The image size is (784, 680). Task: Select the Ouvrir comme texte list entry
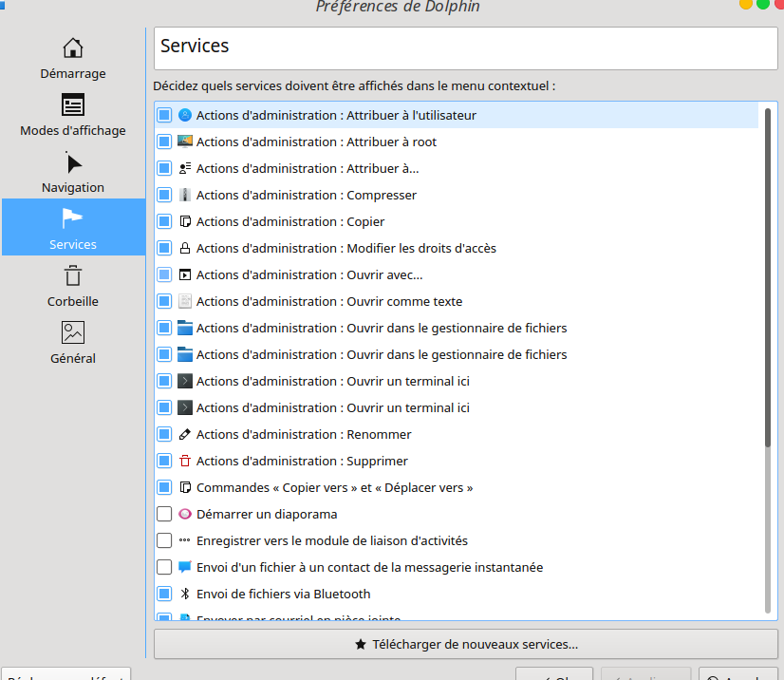[x=329, y=301]
